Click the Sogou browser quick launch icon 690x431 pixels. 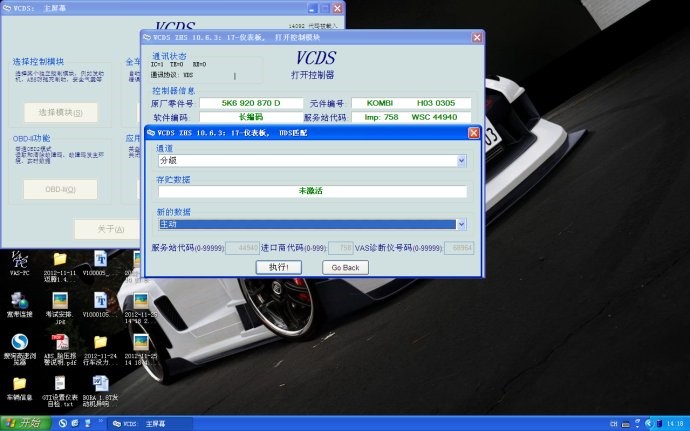pos(63,424)
